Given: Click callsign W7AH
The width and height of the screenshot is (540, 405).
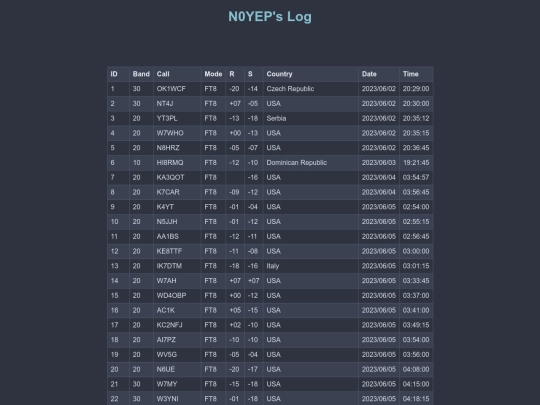Looking at the screenshot, I should 166,281.
